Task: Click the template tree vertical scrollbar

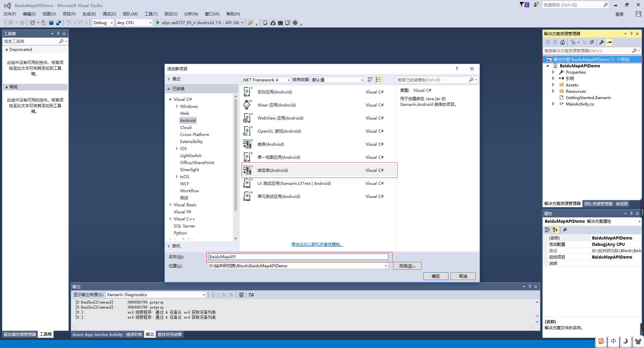Action: 235,154
